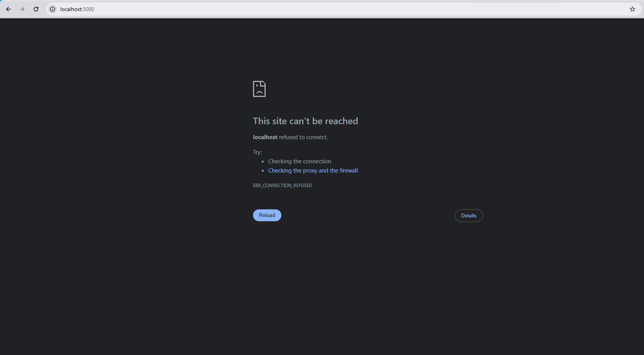
Task: Click the localhost:3000 address bar
Action: (343, 9)
